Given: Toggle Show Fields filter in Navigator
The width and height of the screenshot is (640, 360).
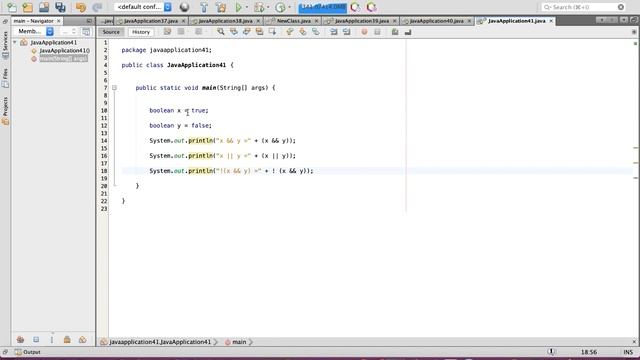Looking at the screenshot, I should (36, 340).
